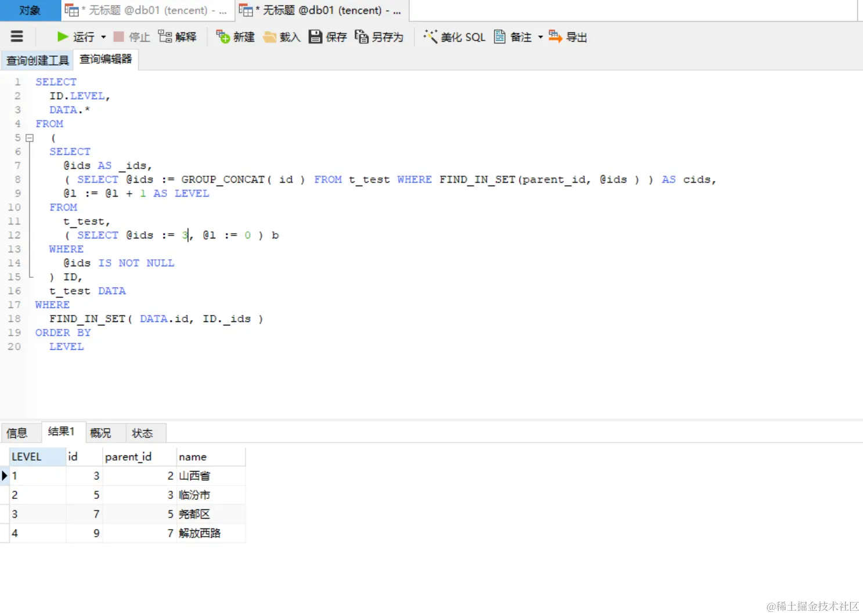Open the 查询创建工具 tab
This screenshot has height=616, width=863.
38,60
